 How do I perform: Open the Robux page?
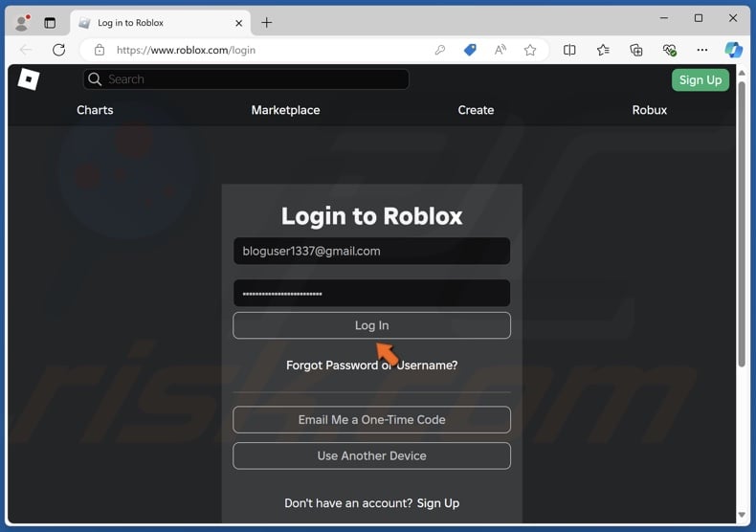(650, 110)
